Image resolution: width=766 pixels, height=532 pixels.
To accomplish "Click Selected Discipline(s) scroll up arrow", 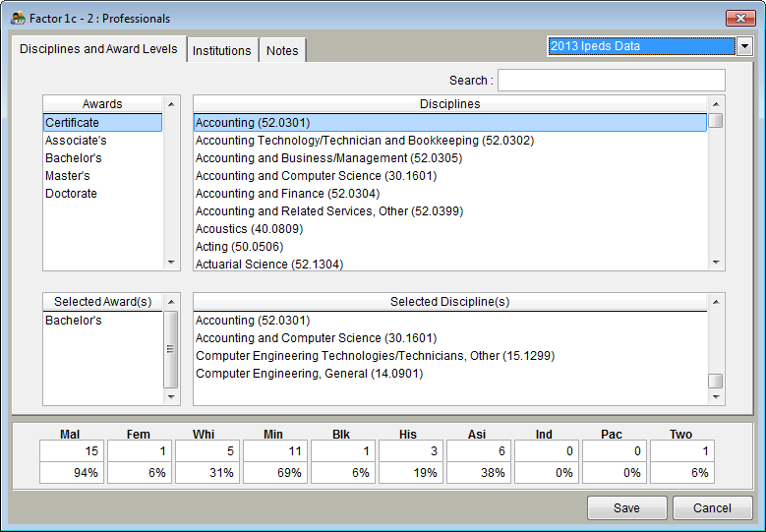I will tap(716, 302).
